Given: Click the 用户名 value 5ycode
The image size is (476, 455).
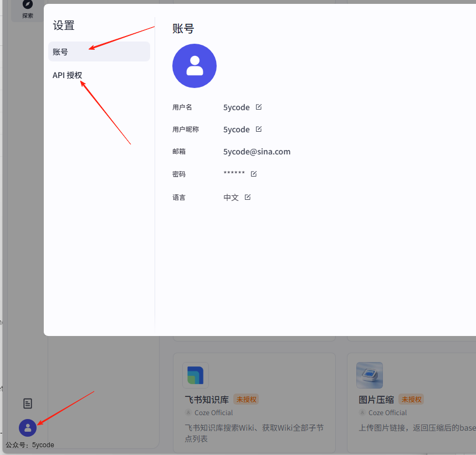Looking at the screenshot, I should [237, 107].
